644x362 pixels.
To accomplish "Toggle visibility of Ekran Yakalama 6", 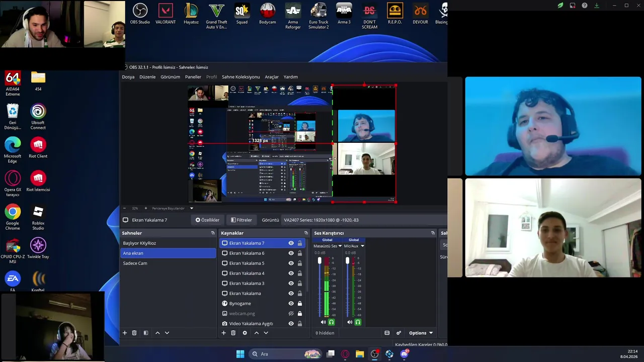I will coord(291,253).
